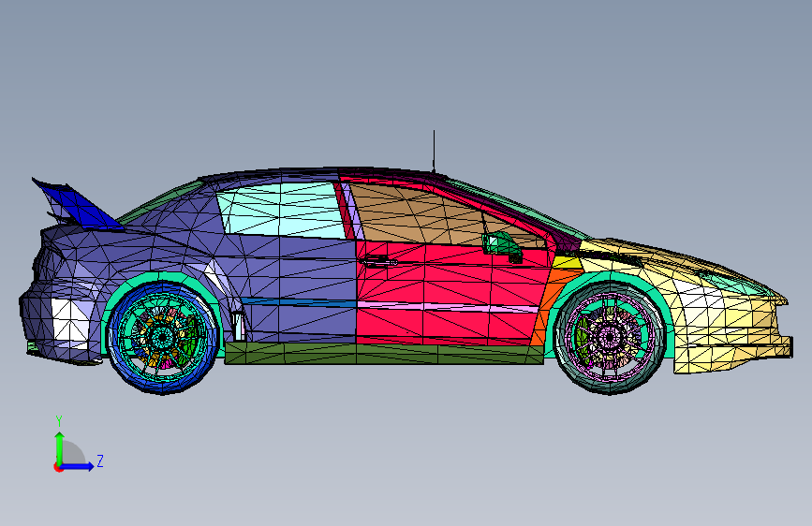Click the teal rear wheel arch
The height and width of the screenshot is (526, 812).
(x=162, y=278)
